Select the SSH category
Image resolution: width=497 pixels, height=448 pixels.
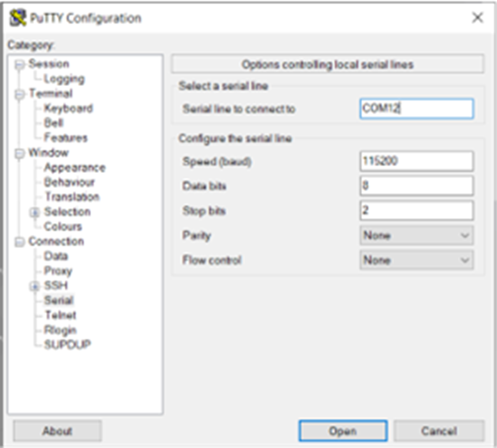click(56, 286)
